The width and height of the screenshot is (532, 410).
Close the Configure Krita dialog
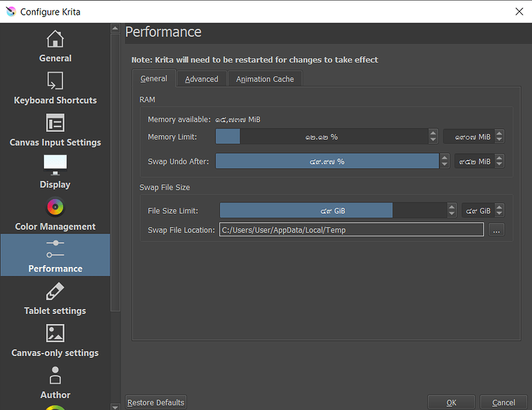(x=519, y=11)
